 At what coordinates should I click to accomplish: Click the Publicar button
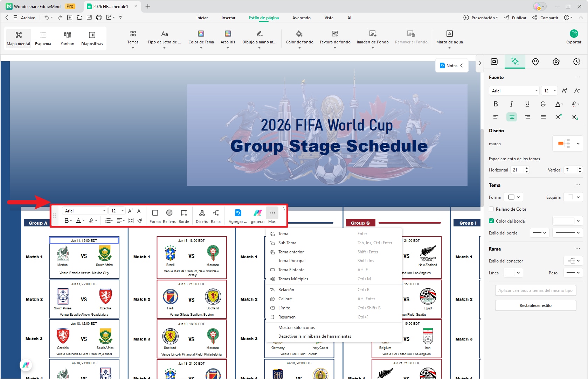[x=515, y=18]
